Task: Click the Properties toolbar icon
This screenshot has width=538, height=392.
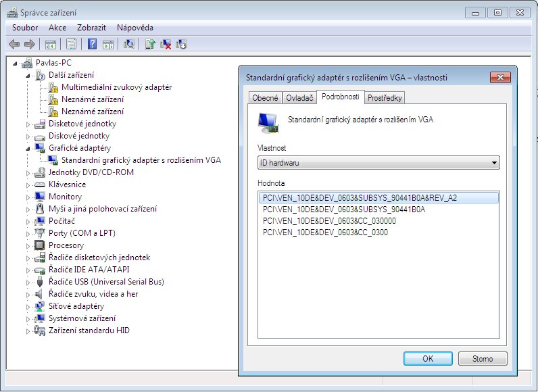Action: click(71, 45)
